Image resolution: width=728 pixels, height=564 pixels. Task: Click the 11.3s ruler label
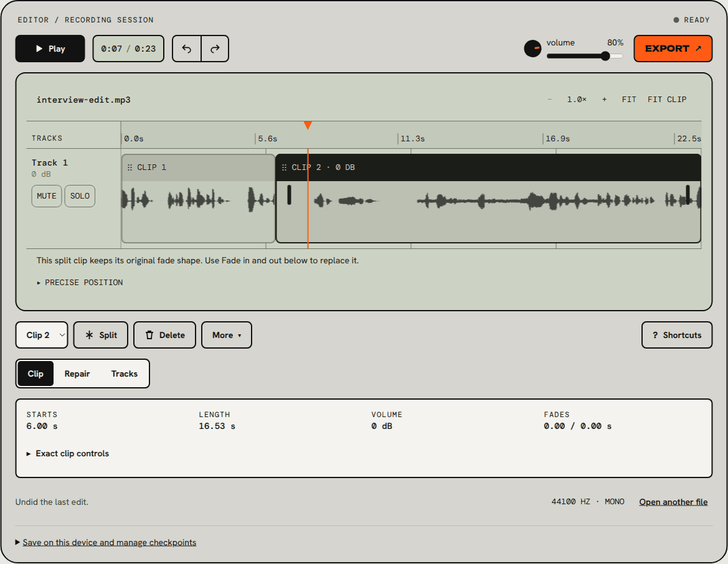click(x=412, y=139)
